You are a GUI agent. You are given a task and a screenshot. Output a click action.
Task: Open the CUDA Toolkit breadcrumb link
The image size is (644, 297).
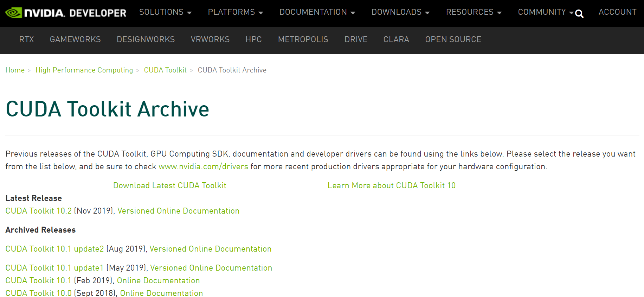tap(165, 70)
